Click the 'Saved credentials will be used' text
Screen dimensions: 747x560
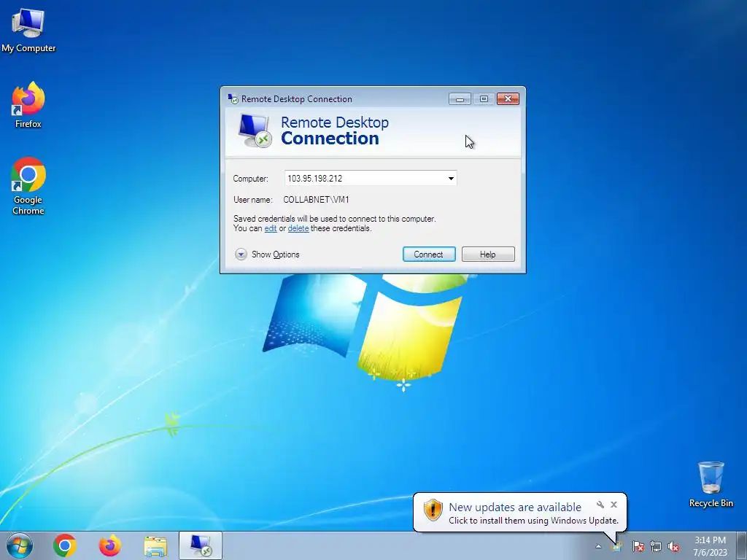tap(334, 219)
